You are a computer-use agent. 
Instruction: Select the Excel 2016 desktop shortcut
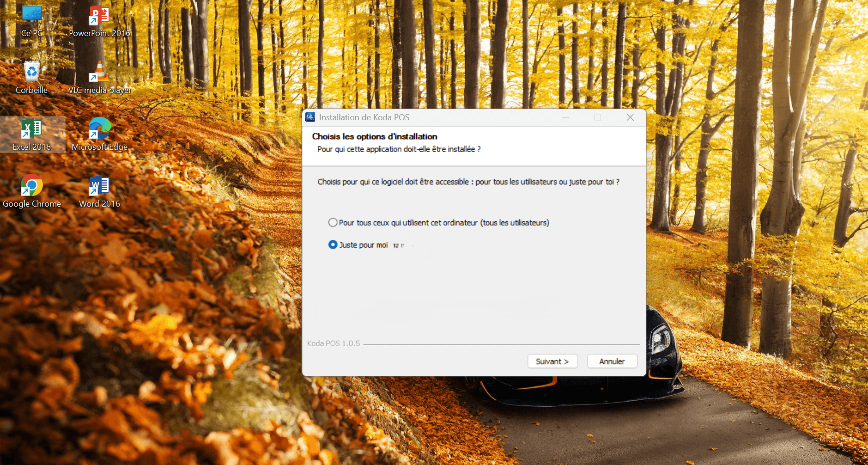[x=32, y=135]
